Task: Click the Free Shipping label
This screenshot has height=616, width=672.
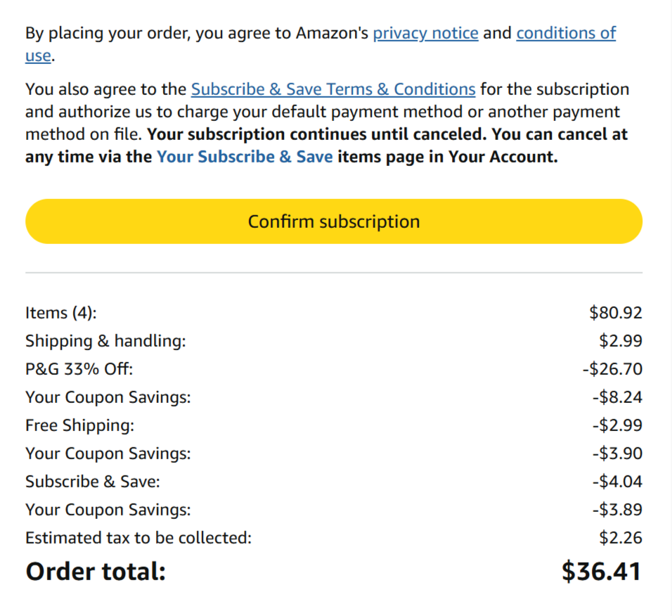Action: coord(79,425)
